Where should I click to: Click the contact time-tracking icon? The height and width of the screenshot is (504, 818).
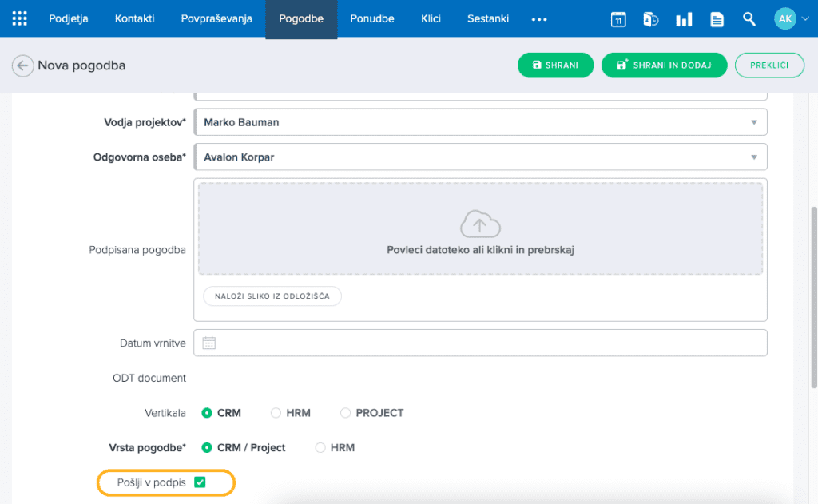click(x=651, y=20)
